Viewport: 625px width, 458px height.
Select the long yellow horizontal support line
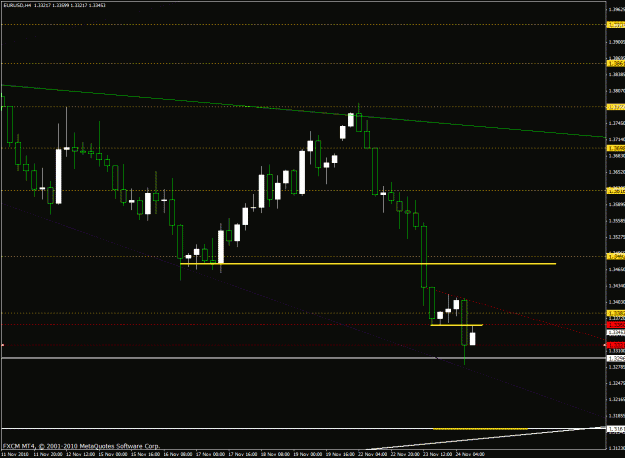(x=368, y=263)
